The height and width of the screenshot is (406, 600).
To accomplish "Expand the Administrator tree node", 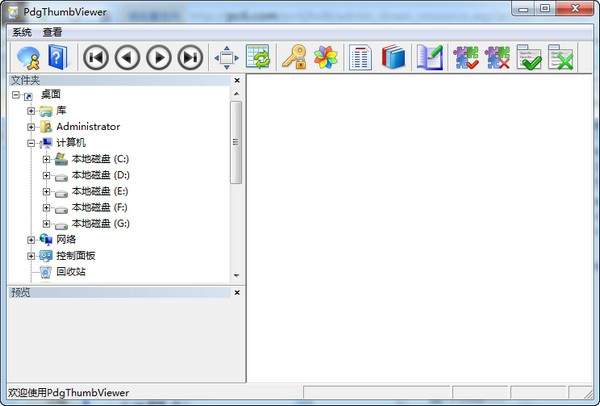I will click(31, 127).
